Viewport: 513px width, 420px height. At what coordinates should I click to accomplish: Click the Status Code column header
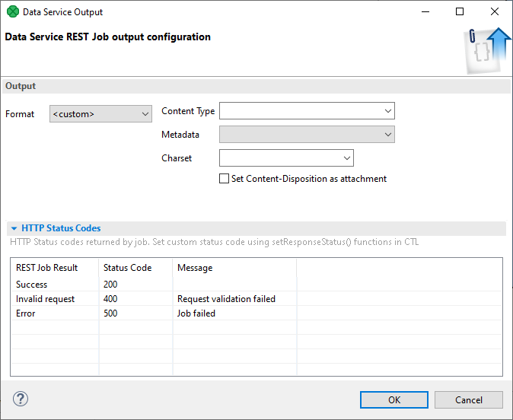point(127,268)
